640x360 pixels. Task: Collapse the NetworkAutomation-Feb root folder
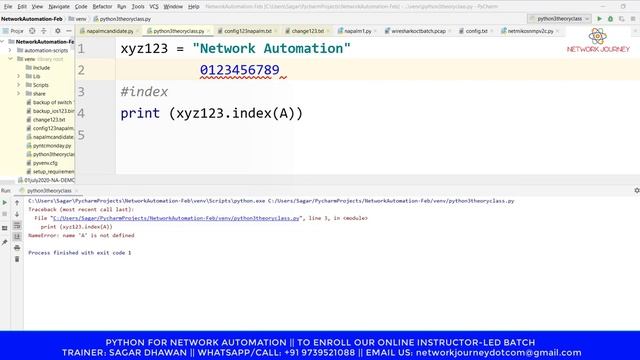[x=3, y=42]
